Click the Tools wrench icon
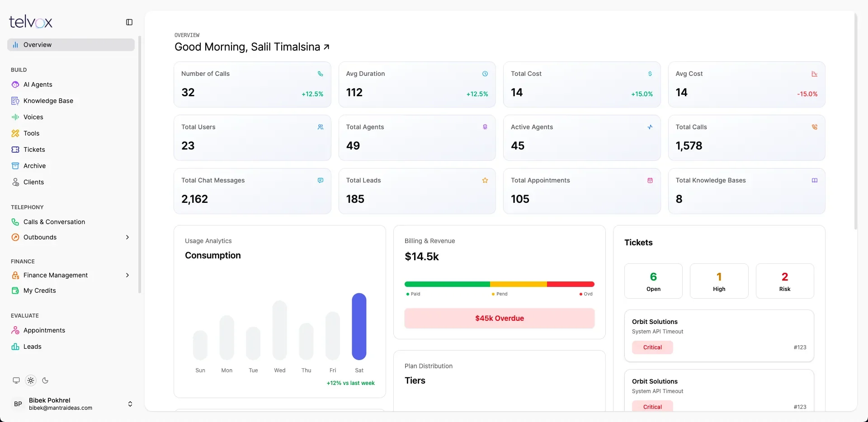868x422 pixels. (15, 133)
